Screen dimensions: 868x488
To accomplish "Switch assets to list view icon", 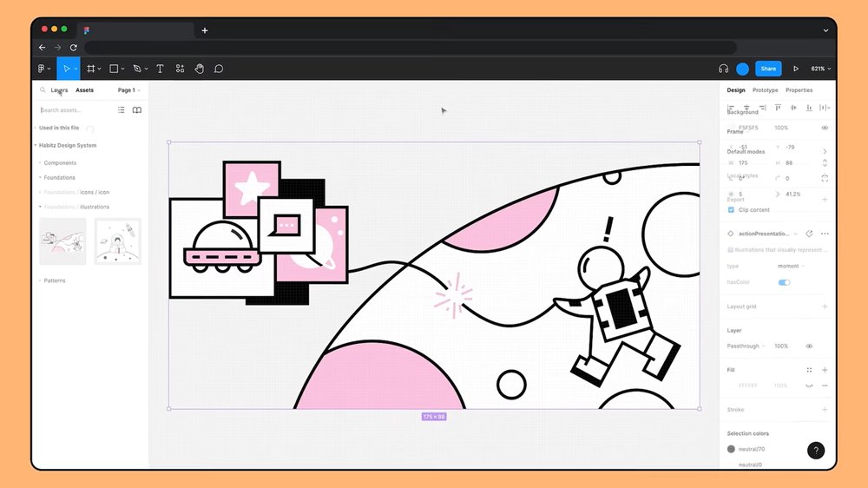I will point(122,110).
